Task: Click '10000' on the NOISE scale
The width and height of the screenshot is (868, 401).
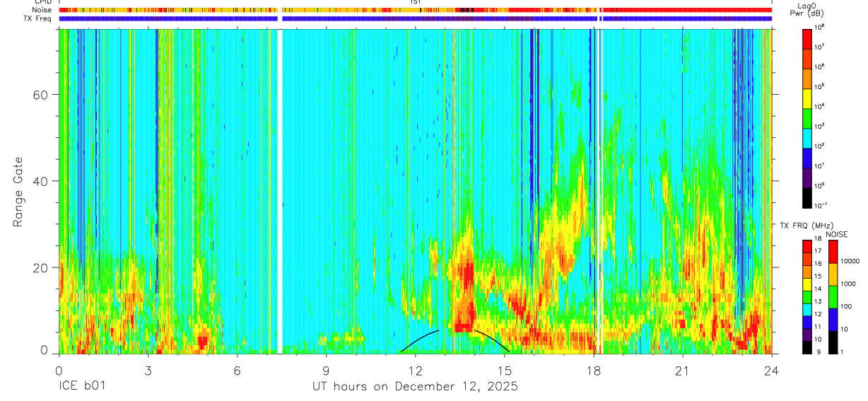Action: pyautogui.click(x=851, y=262)
